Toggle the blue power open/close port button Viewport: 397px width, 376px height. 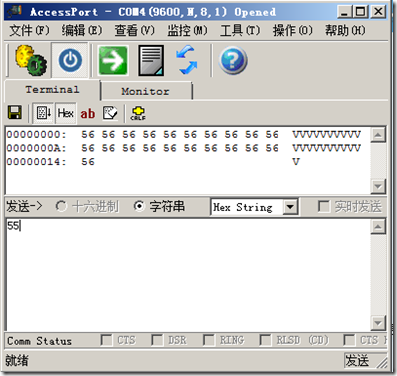pos(70,61)
